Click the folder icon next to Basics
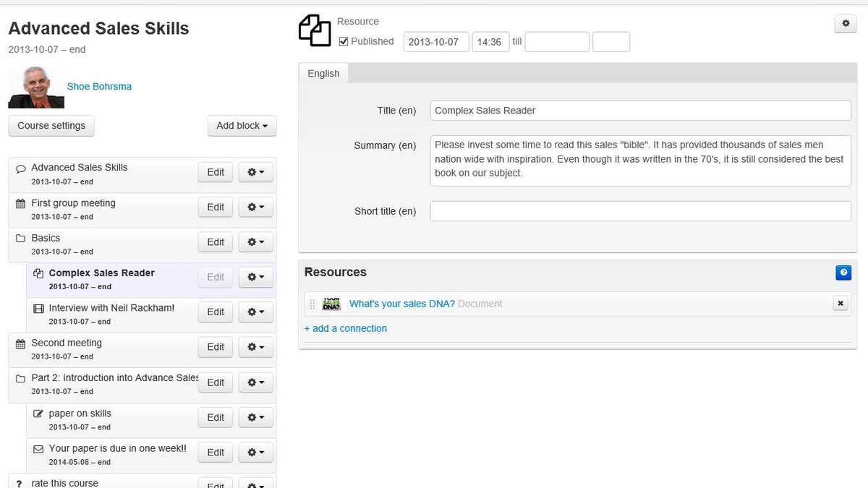 coord(20,239)
